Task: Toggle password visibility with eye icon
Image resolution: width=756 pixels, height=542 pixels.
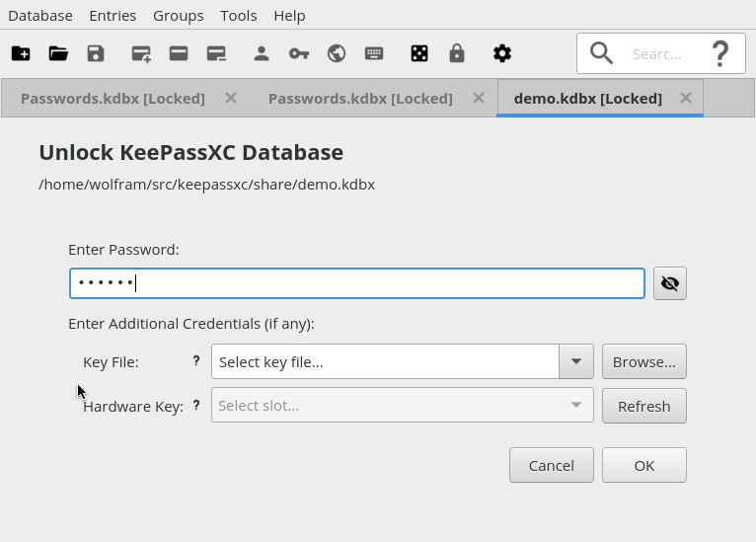Action: 670,283
